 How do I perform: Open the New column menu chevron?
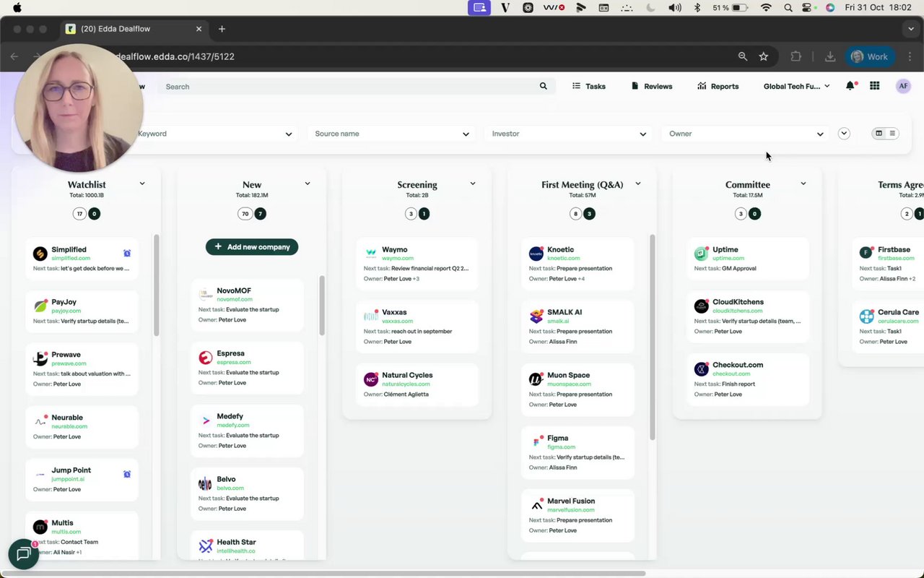[308, 184]
